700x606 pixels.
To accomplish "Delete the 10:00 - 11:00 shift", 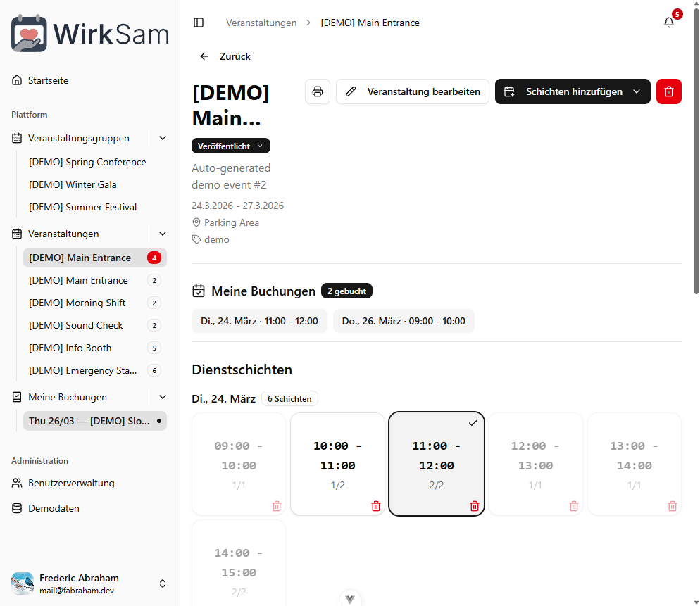I will click(376, 506).
